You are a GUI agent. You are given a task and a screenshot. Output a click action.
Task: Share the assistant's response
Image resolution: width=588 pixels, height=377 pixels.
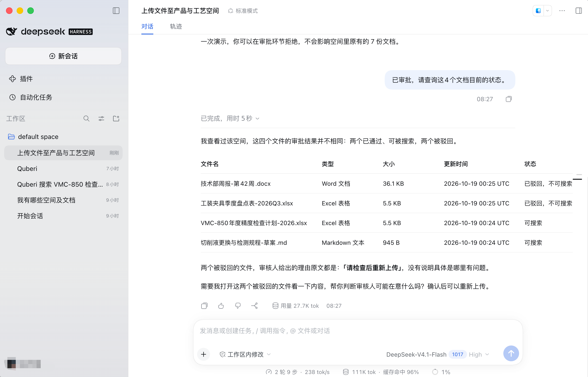pos(254,306)
